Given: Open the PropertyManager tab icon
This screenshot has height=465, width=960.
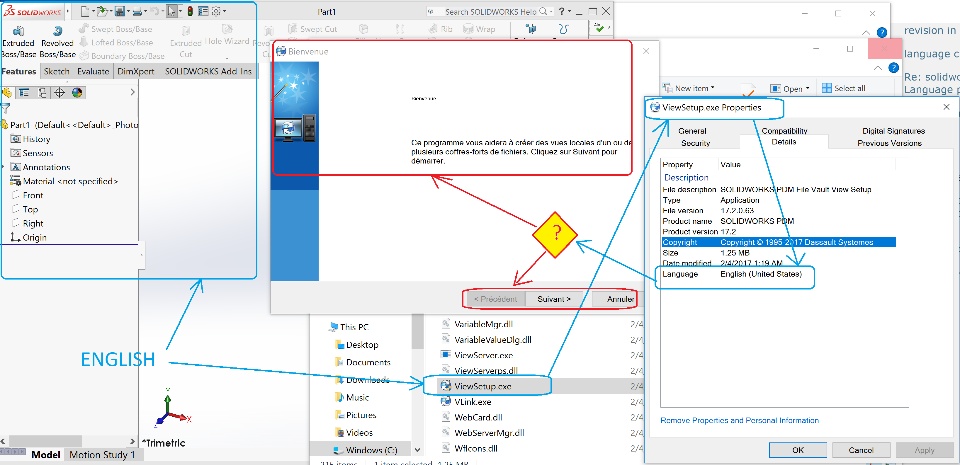Looking at the screenshot, I should pos(24,93).
